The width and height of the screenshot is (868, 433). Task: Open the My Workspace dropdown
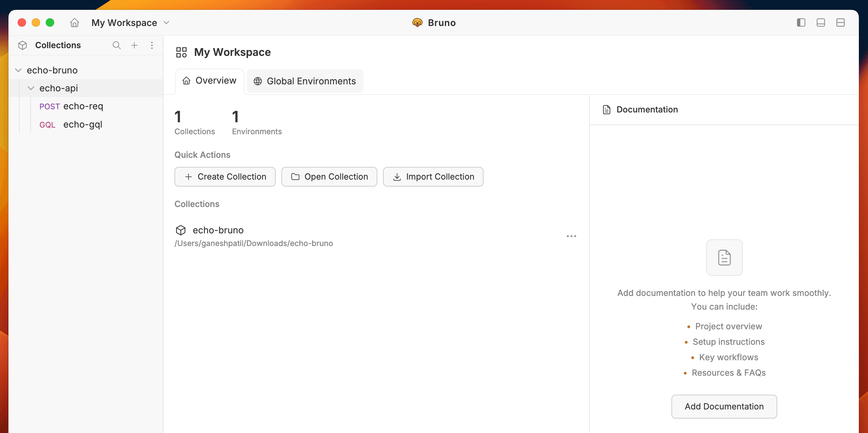[x=166, y=22]
